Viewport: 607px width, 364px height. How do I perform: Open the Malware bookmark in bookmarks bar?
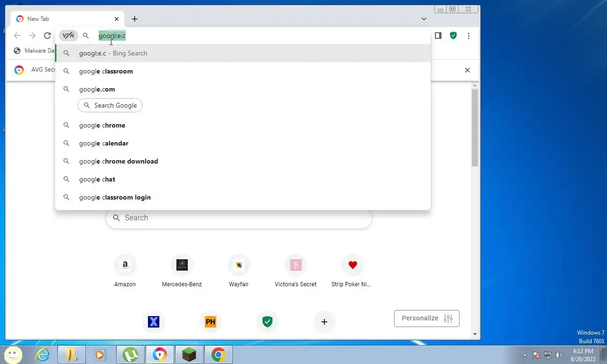(34, 51)
